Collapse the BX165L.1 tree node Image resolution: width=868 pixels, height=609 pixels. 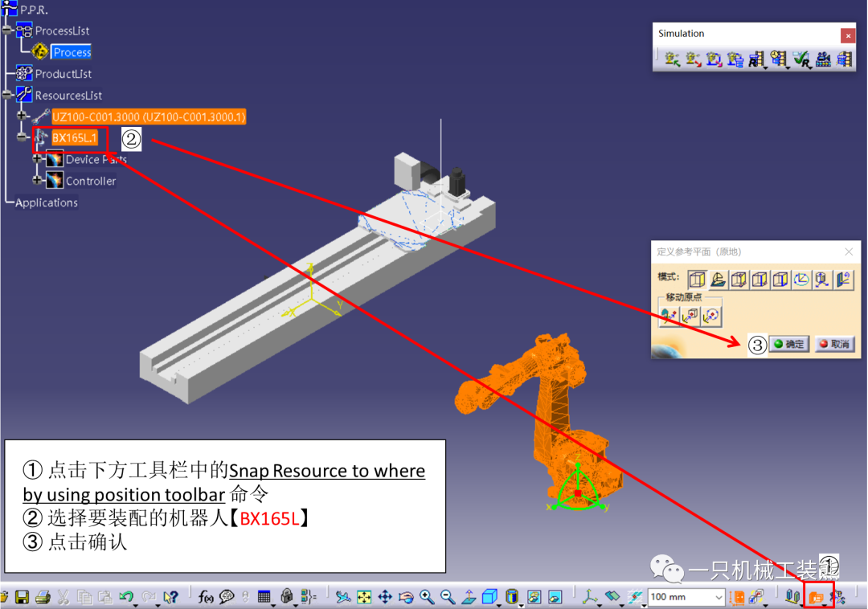22,137
